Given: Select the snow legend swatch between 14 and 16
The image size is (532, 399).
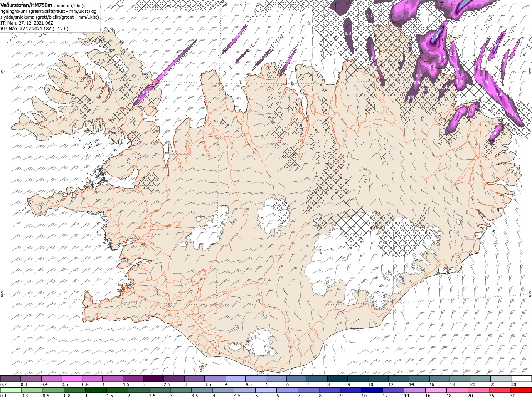Looking at the screenshot, I should point(419,378).
